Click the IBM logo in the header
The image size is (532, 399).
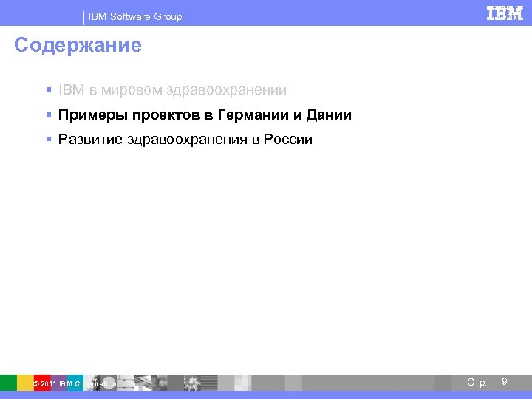[505, 13]
